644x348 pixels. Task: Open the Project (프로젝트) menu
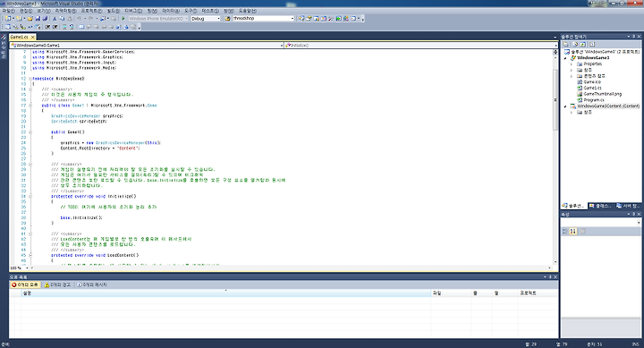(91, 11)
